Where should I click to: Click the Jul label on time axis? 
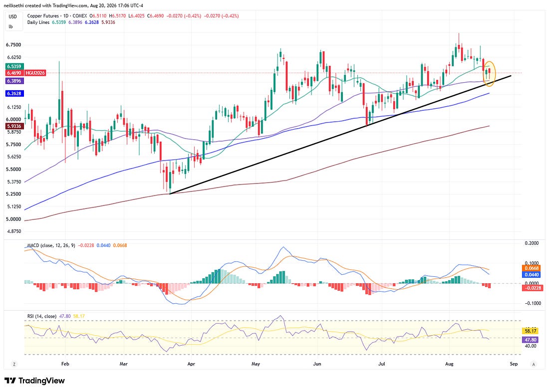(x=382, y=364)
